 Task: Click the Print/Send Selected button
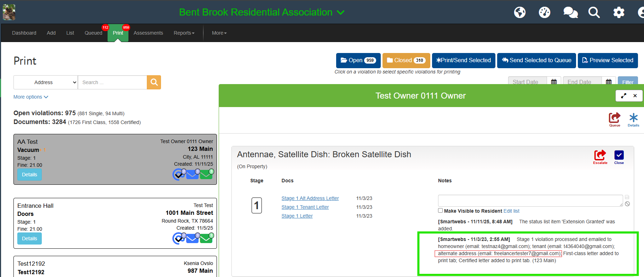pos(464,60)
